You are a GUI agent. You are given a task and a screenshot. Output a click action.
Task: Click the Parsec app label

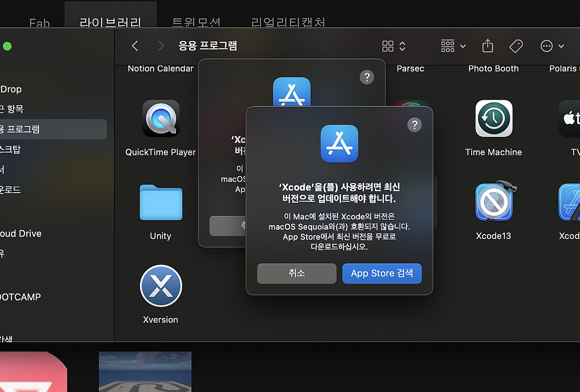(411, 68)
